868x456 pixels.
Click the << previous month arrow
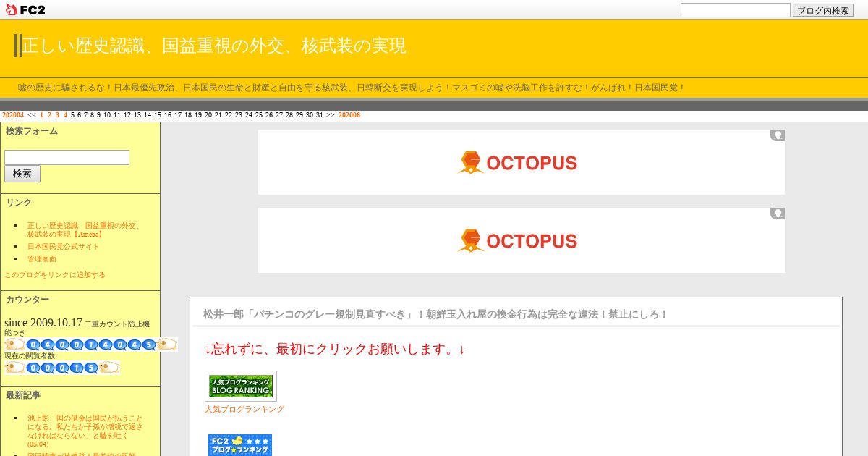(32, 115)
